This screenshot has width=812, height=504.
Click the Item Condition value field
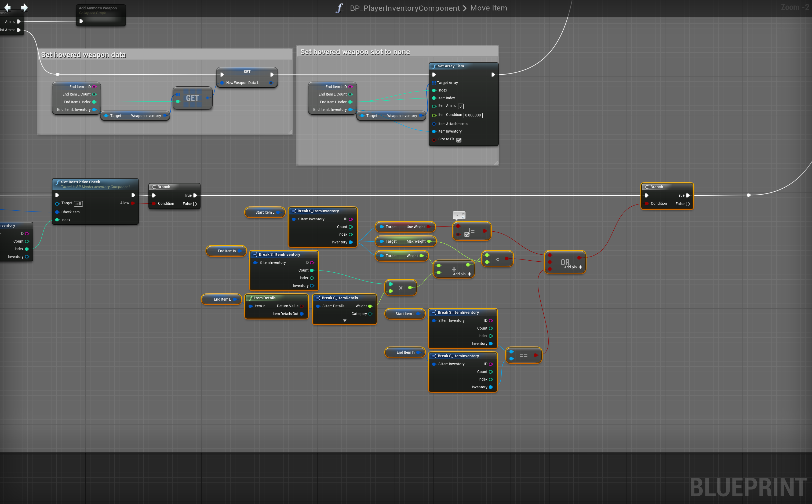[x=473, y=115]
